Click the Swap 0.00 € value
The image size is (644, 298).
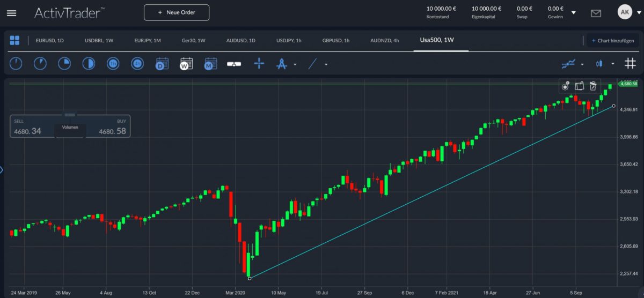click(524, 9)
